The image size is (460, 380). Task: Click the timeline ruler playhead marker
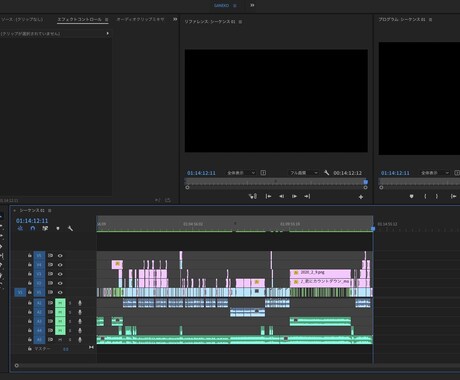373,229
